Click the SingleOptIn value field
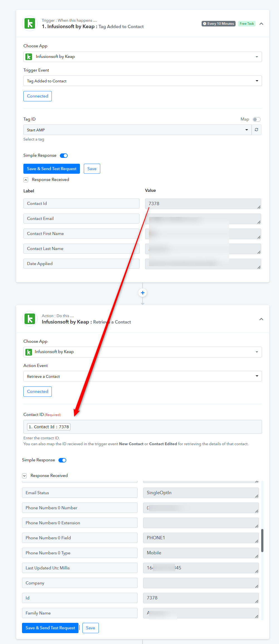 point(201,493)
